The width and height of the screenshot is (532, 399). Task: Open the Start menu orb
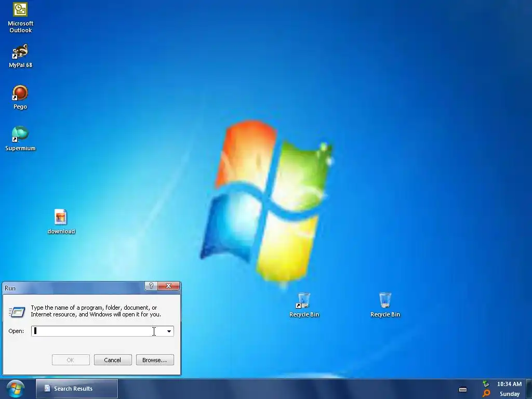point(16,389)
